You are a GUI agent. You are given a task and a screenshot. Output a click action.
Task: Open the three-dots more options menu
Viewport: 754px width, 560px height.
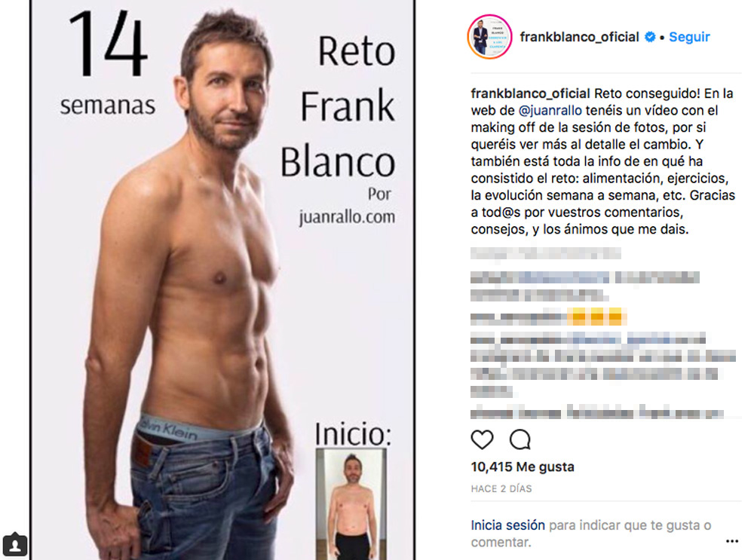point(732,541)
